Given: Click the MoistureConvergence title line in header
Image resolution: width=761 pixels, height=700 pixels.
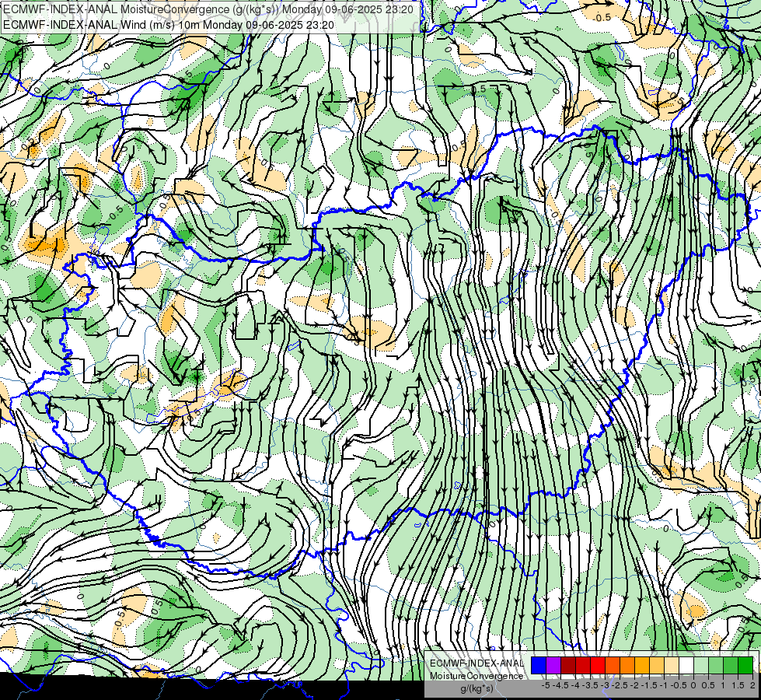Looking at the screenshot, I should pos(208,9).
